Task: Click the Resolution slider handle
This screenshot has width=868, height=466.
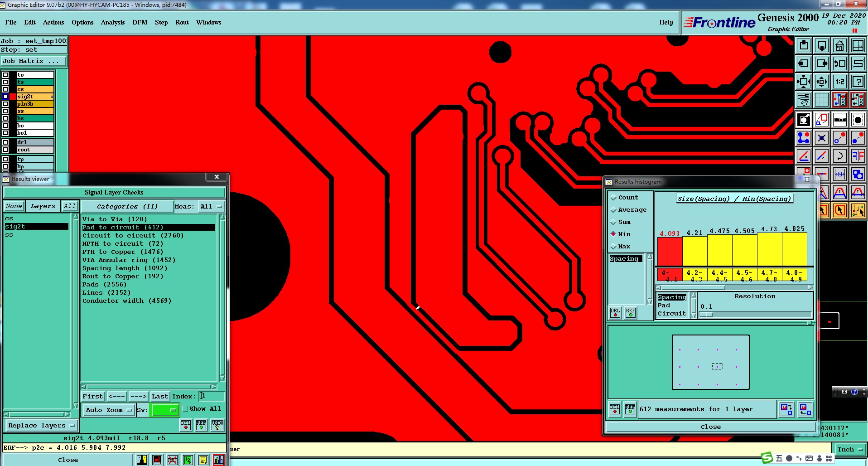Action: pos(706,314)
